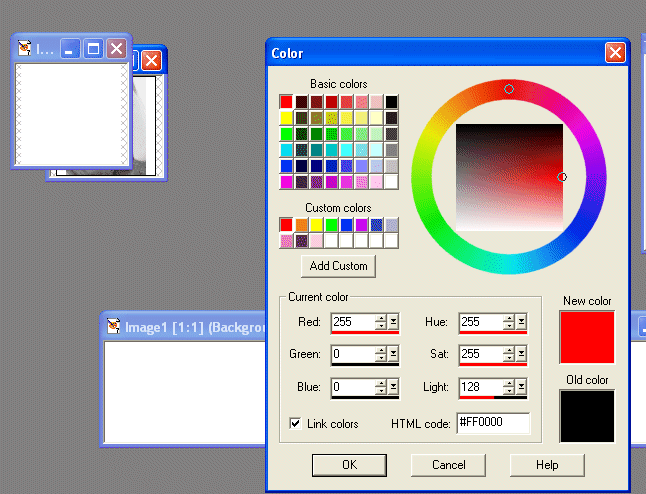Increase the Blue value with up spinner
This screenshot has height=494, width=646.
pos(380,383)
